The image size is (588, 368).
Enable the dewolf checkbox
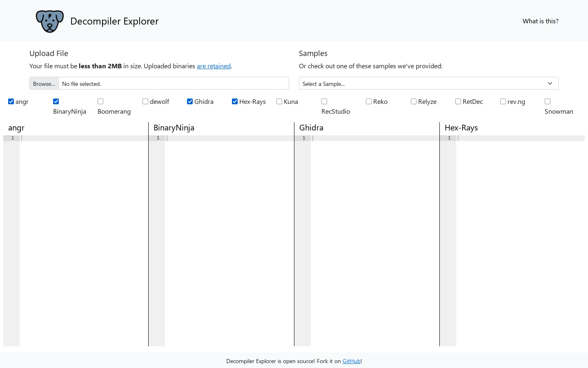[x=145, y=101]
